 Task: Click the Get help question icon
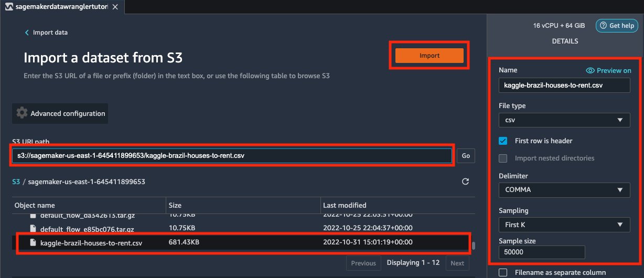604,26
